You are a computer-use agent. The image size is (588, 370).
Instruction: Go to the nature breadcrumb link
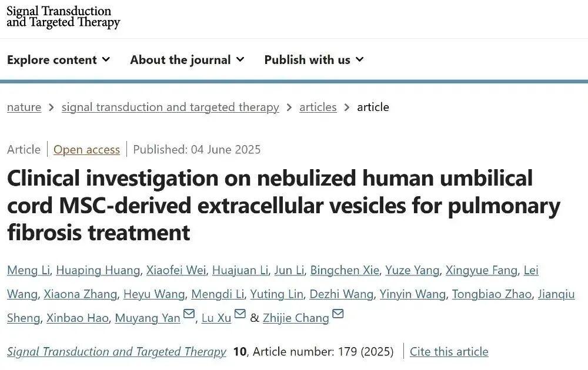(24, 107)
